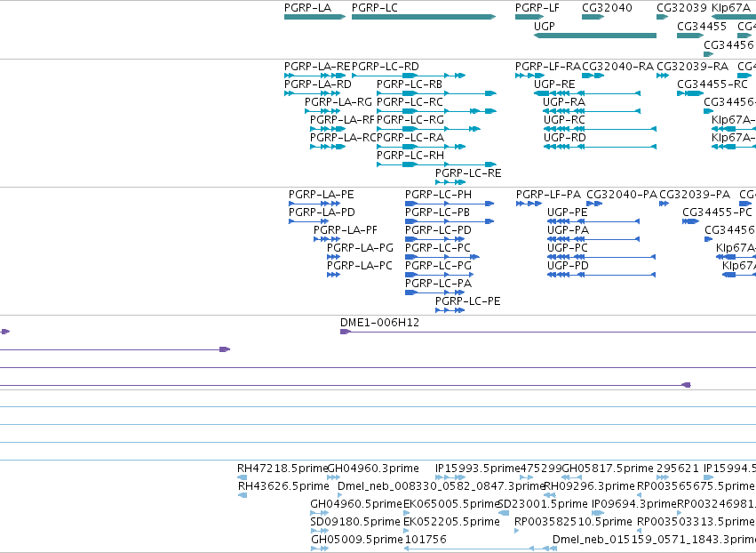The height and width of the screenshot is (553, 756).
Task: Select the PGRP-LC-PE protein label
Action: pos(467,301)
